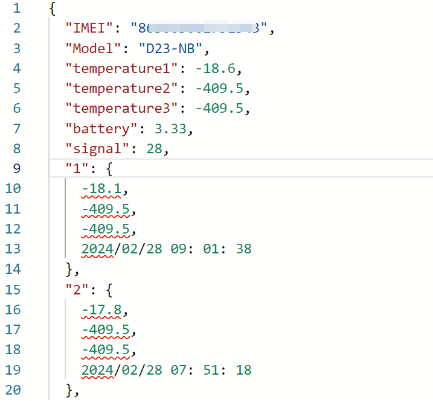Click the 09: 01: 38 time
The width and height of the screenshot is (433, 401).
pos(211,249)
